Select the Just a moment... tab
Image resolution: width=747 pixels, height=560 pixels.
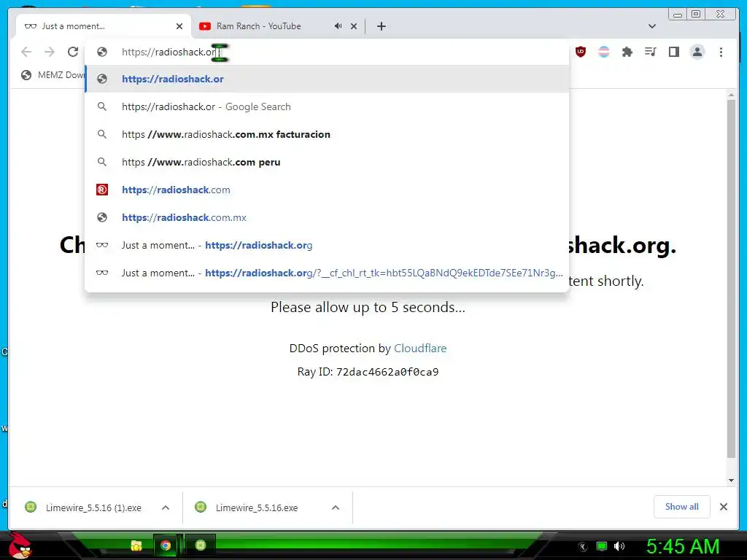pyautogui.click(x=102, y=26)
